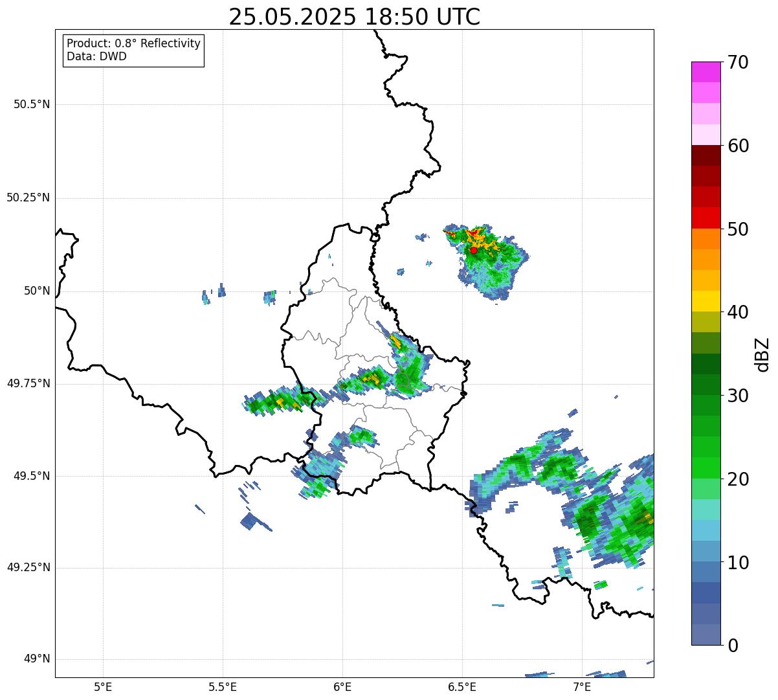Click the colorbar tick label "30"

[738, 396]
